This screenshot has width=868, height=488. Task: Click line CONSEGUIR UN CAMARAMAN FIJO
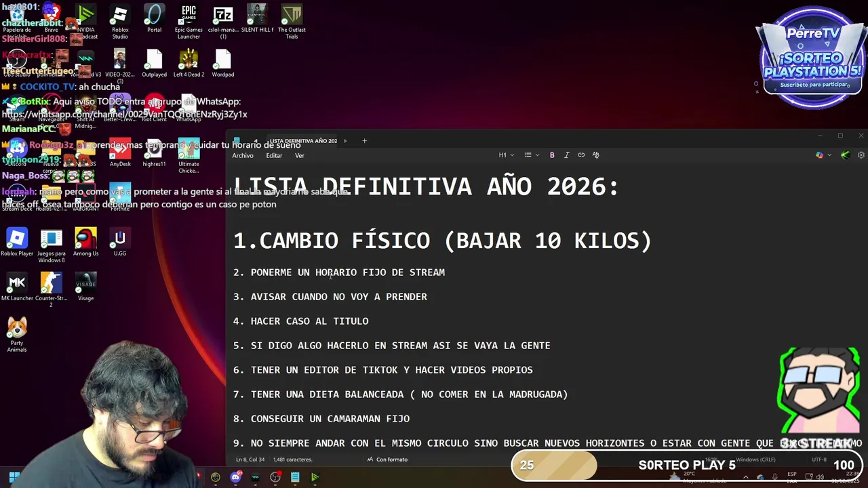tap(321, 419)
